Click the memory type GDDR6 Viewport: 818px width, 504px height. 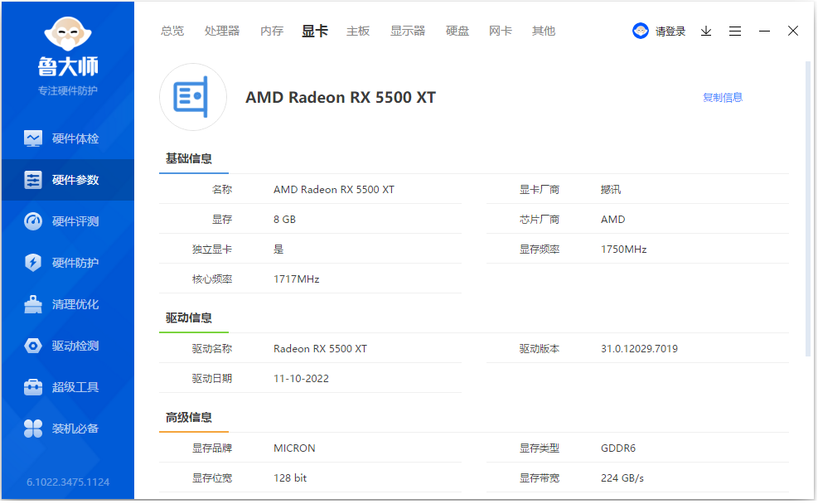[x=618, y=448]
